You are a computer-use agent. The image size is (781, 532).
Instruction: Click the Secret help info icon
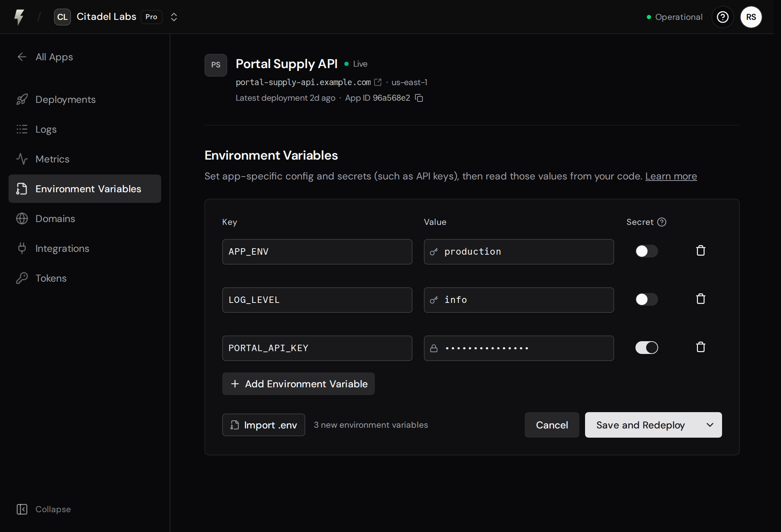coord(662,222)
